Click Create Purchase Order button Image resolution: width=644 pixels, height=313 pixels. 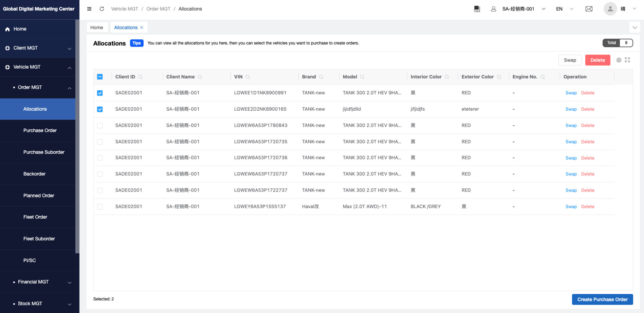point(602,299)
